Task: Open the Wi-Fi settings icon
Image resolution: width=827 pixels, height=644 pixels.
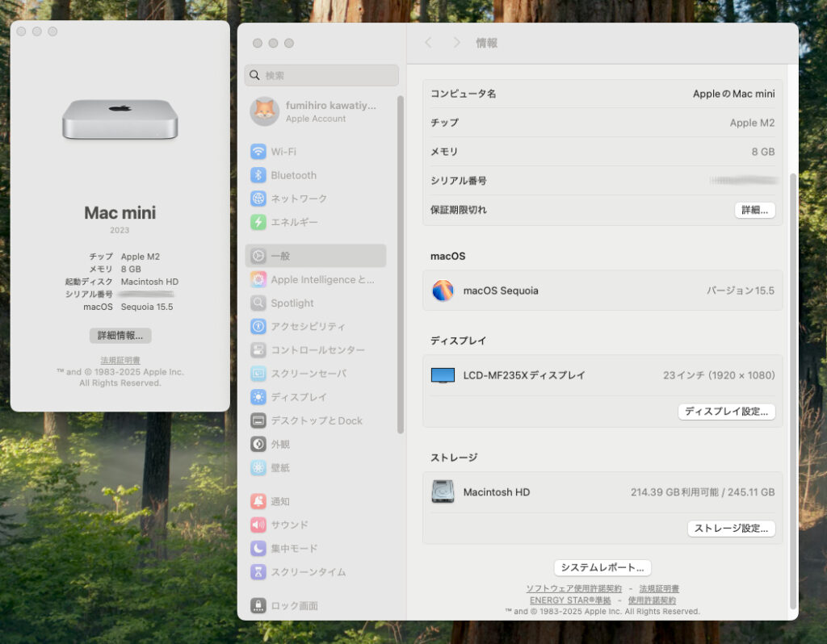Action: (258, 152)
